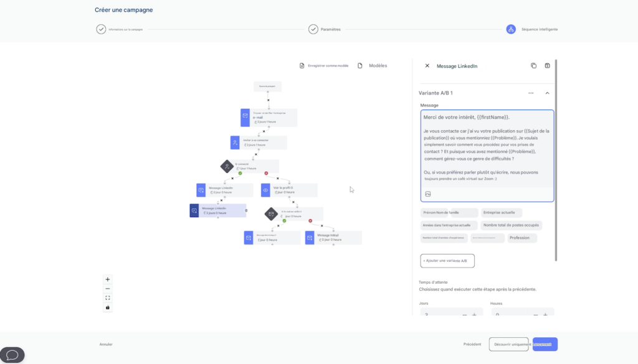Open the emoji picker in the message box

(428, 194)
